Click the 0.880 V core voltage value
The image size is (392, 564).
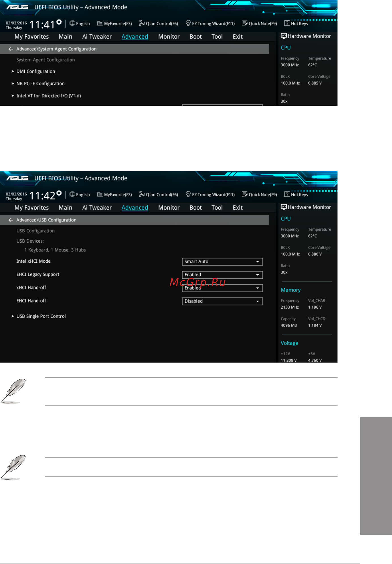click(x=315, y=254)
